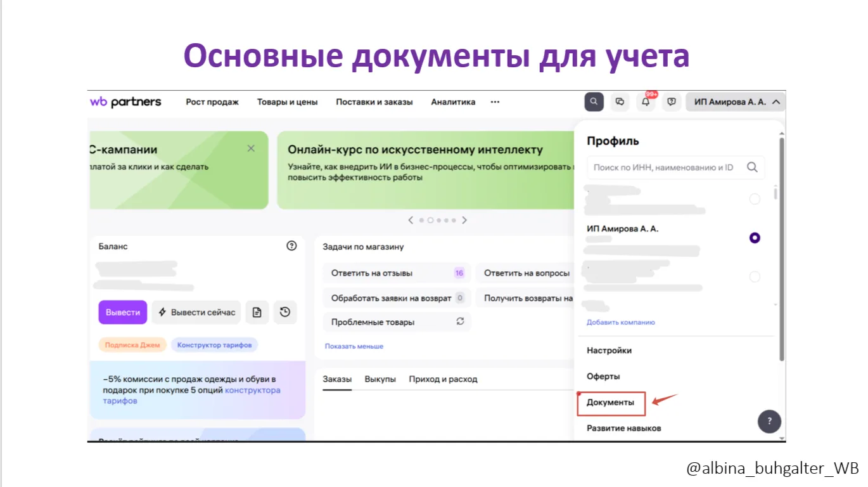Refresh Проблемные товары with the reload icon
This screenshot has height=487, width=868.
coord(461,321)
